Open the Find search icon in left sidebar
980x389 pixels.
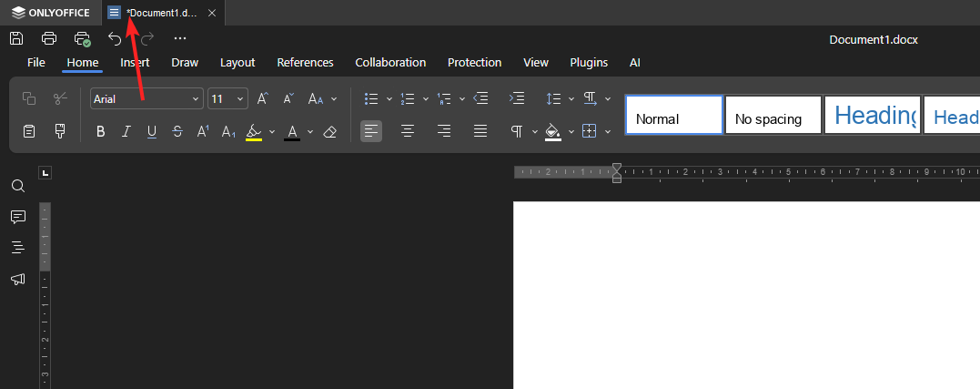17,186
